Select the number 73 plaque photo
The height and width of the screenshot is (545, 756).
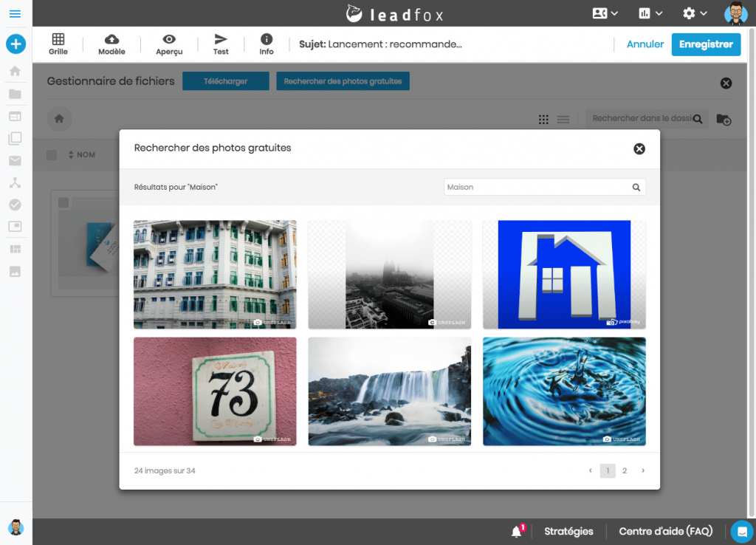point(215,391)
